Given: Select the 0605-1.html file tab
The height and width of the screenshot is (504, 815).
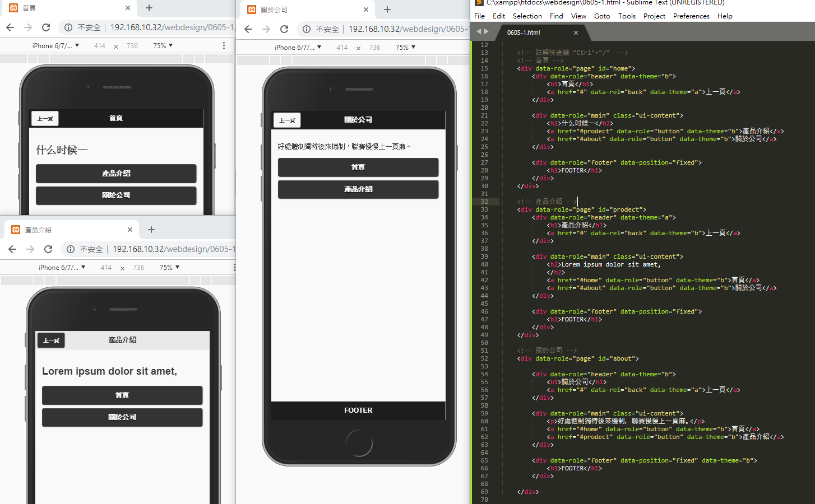Looking at the screenshot, I should [x=524, y=32].
